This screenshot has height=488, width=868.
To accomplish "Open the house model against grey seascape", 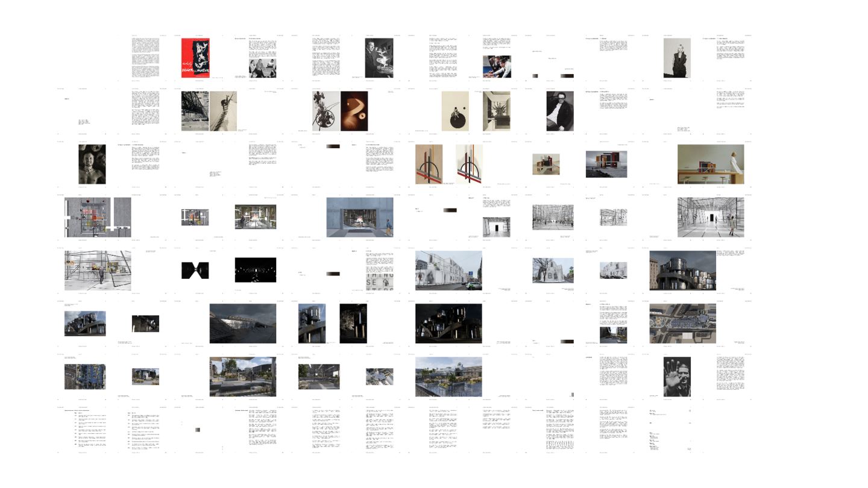I will coord(606,164).
